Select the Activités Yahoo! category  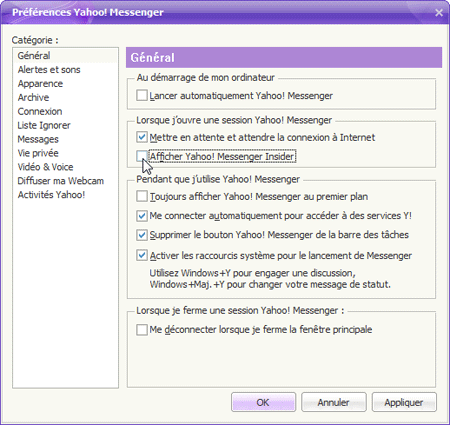pyautogui.click(x=65, y=195)
